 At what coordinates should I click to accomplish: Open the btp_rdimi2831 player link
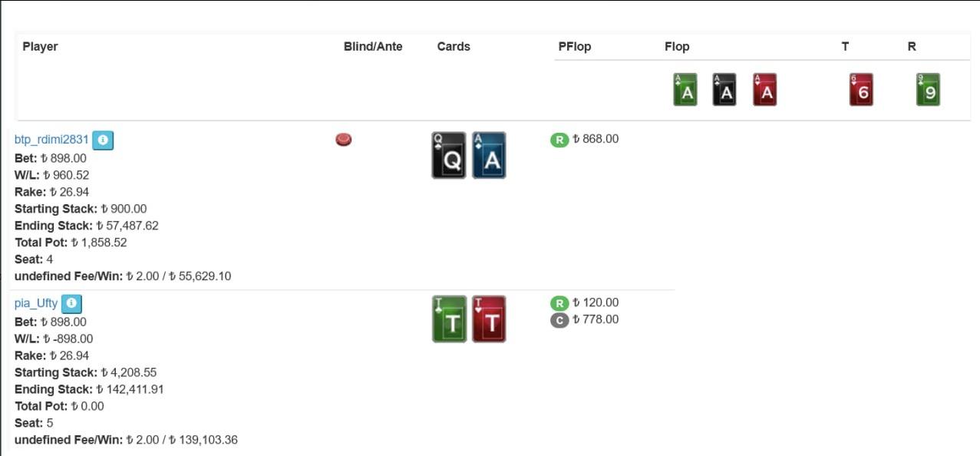tap(51, 140)
